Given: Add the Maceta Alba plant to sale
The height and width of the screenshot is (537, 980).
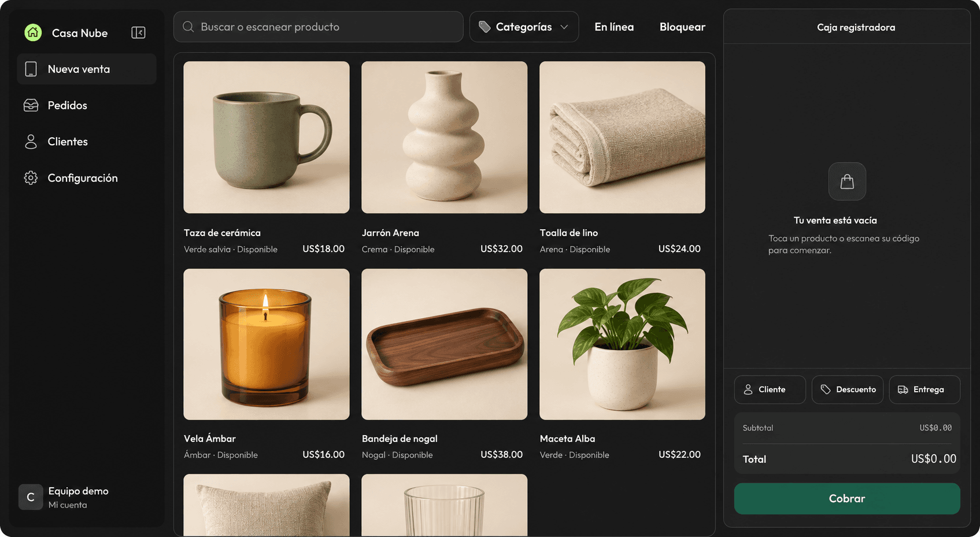Looking at the screenshot, I should coord(622,344).
